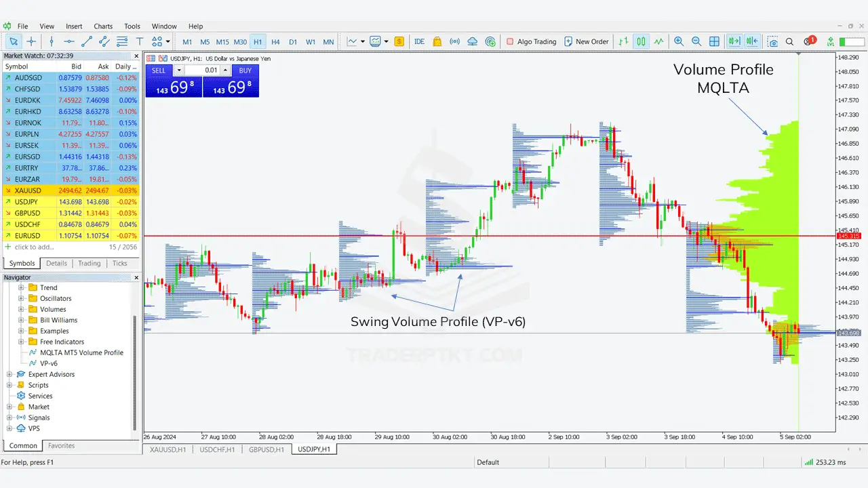Click the SELL button
This screenshot has height=488, width=868.
coord(159,70)
